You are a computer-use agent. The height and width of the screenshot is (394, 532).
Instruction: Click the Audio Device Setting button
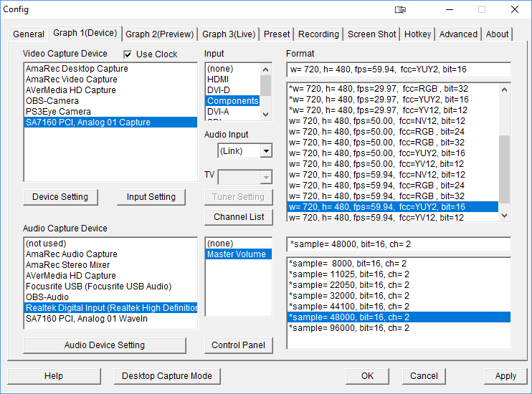click(105, 345)
